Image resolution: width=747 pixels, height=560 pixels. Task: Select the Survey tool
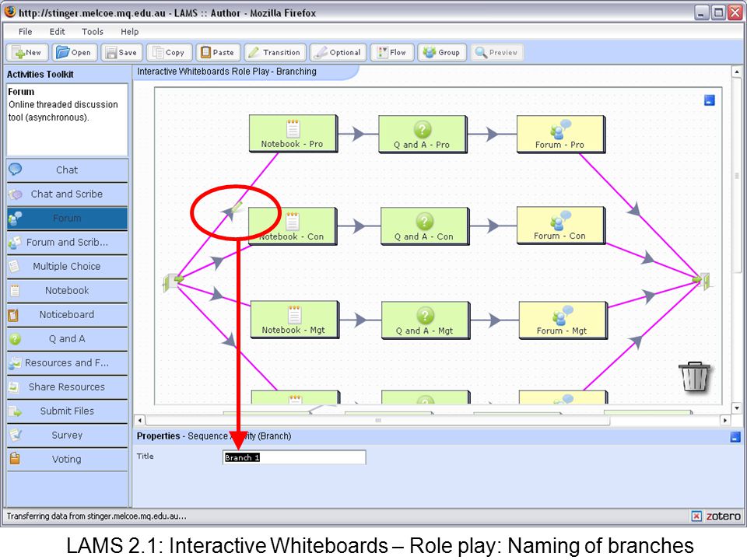tap(67, 436)
